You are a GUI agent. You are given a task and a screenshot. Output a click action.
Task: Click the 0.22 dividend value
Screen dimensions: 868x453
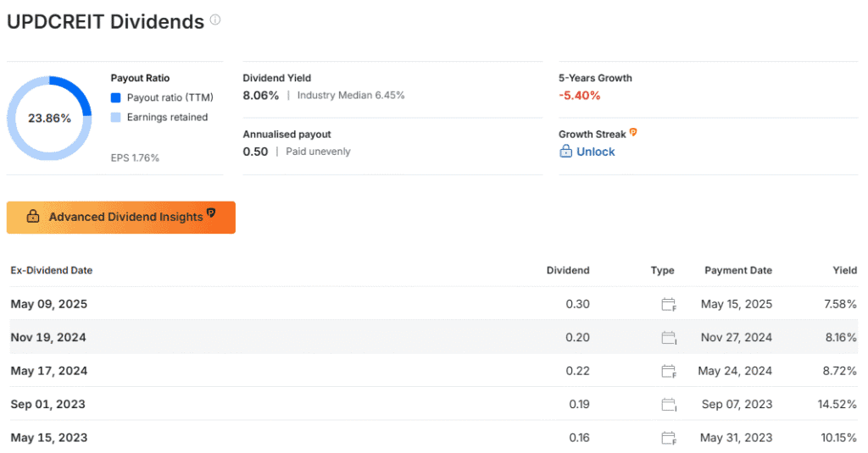(577, 371)
